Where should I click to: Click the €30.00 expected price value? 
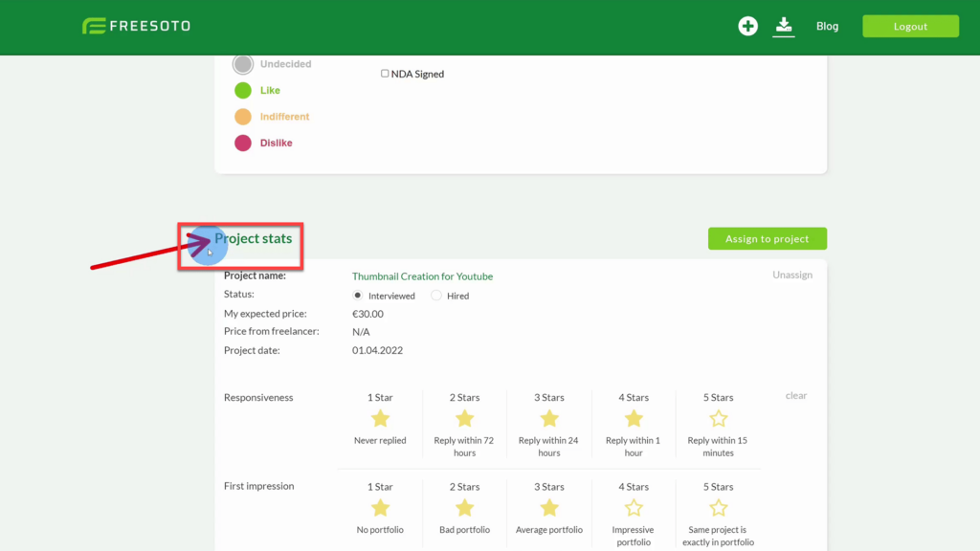coord(367,314)
